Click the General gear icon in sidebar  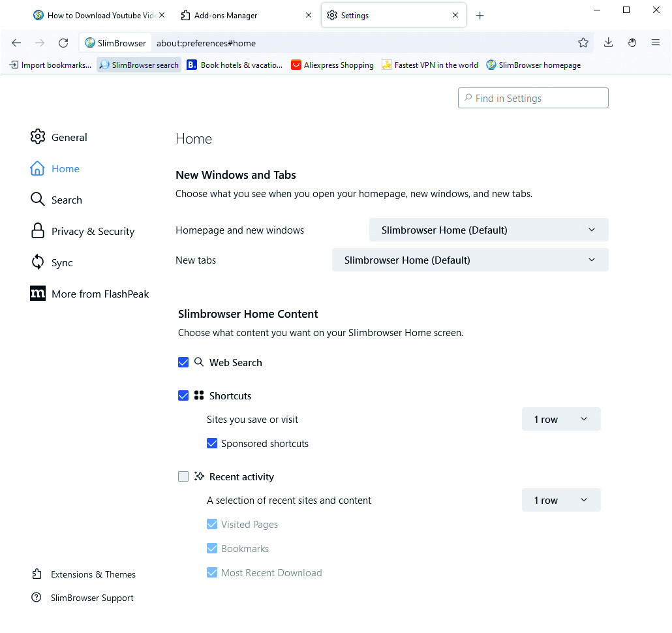pyautogui.click(x=38, y=136)
